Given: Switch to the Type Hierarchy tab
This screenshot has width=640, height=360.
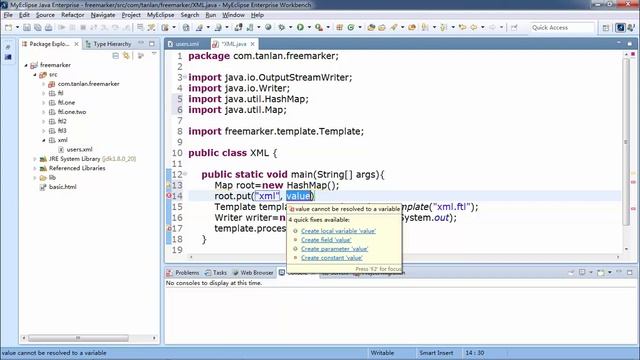Looking at the screenshot, I should pos(109,44).
